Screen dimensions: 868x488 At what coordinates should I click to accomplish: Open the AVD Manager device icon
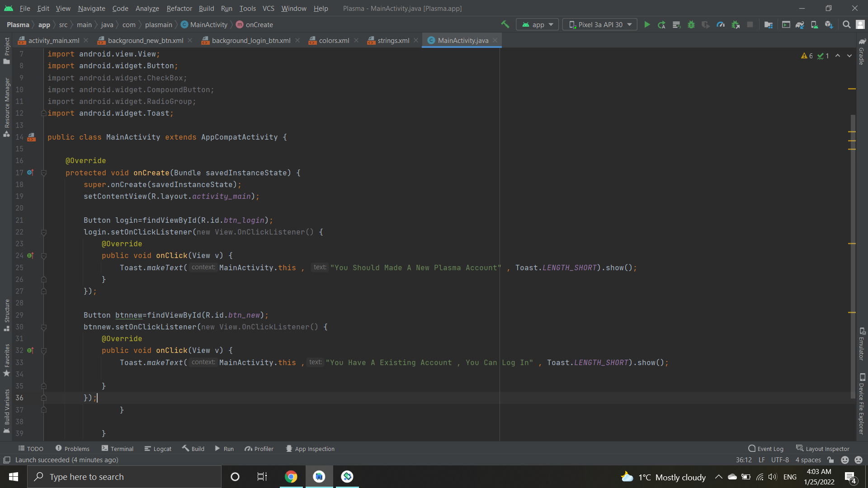pos(814,24)
